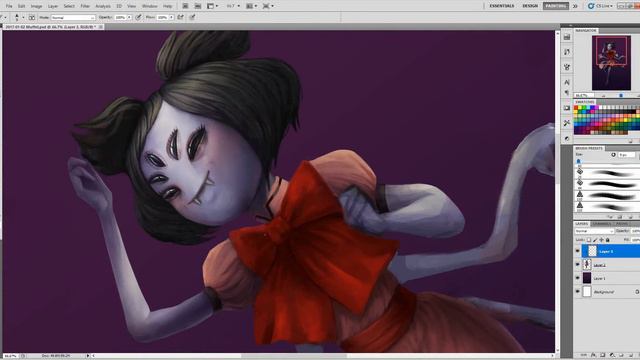Hide Layer 2 with its eye icon
Image resolution: width=640 pixels, height=360 pixels.
(x=578, y=265)
